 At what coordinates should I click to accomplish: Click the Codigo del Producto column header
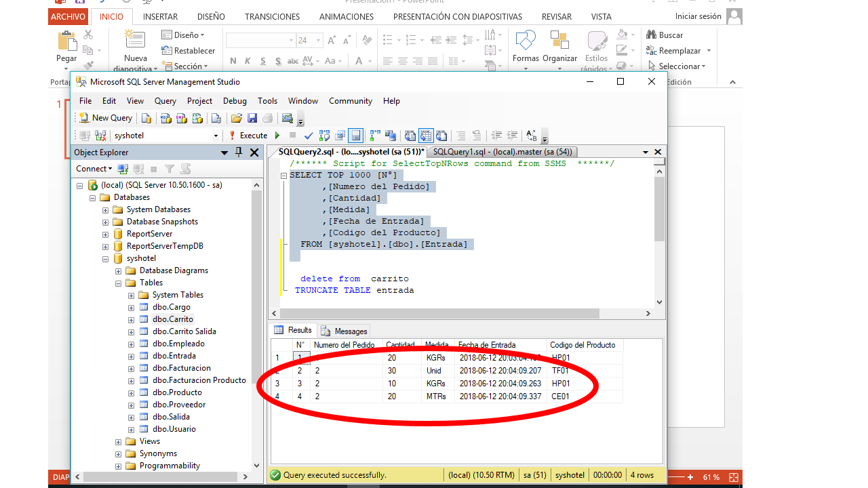point(585,345)
